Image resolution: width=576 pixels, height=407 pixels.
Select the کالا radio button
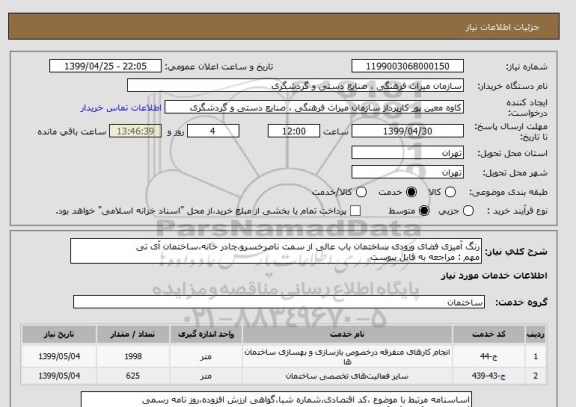pyautogui.click(x=450, y=192)
